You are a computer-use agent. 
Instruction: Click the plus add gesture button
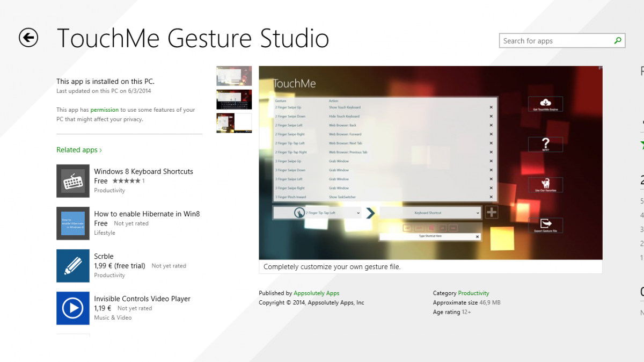(491, 212)
